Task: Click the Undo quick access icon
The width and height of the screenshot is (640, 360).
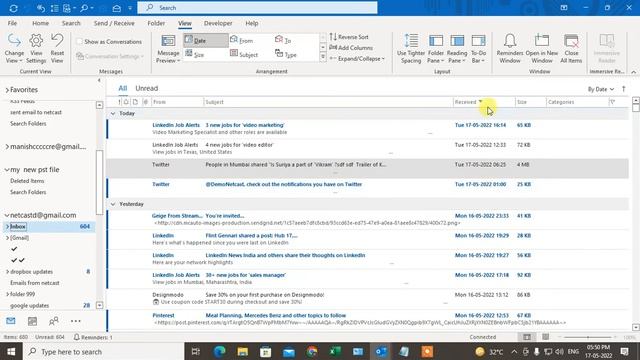Action: click(x=40, y=8)
